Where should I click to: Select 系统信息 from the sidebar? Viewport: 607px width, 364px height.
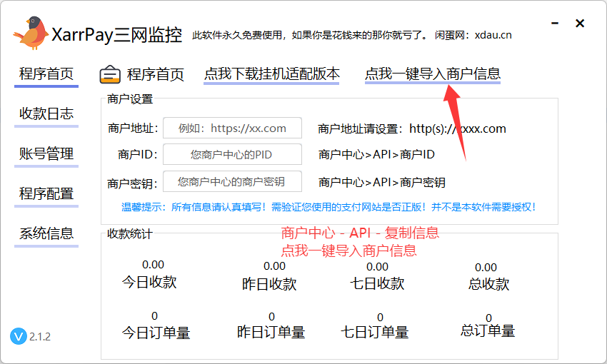46,233
